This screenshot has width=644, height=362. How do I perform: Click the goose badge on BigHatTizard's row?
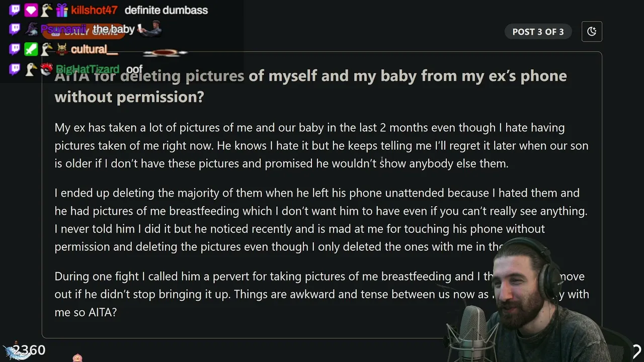point(31,69)
